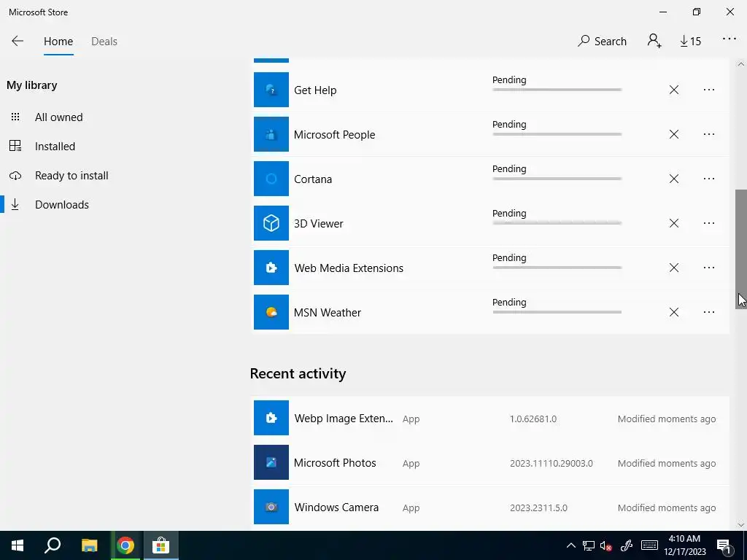Open more options for 3D Viewer

click(x=709, y=223)
